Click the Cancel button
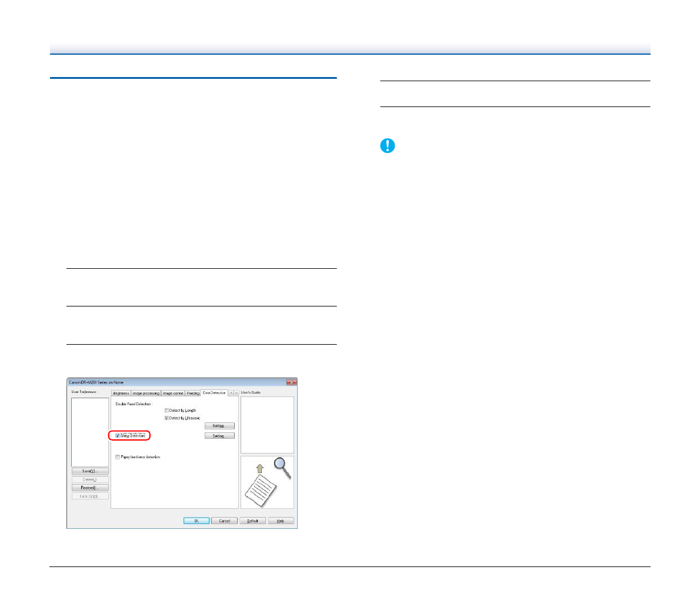The image size is (700, 600). pos(224,521)
